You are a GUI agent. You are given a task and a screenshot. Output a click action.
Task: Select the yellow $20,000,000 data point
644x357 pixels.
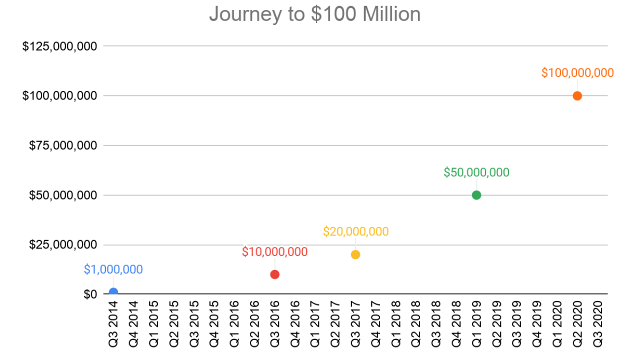click(355, 254)
